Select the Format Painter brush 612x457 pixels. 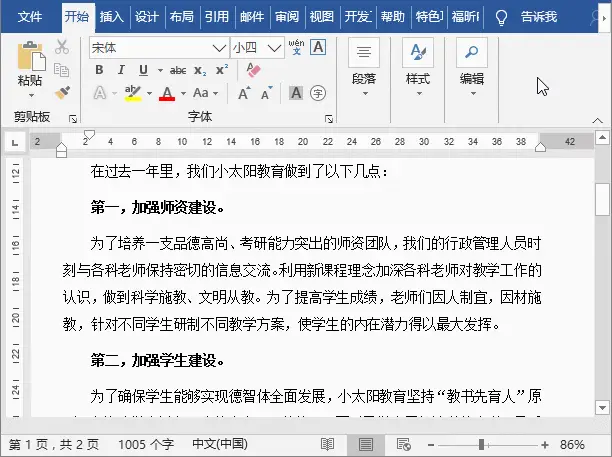coord(62,93)
